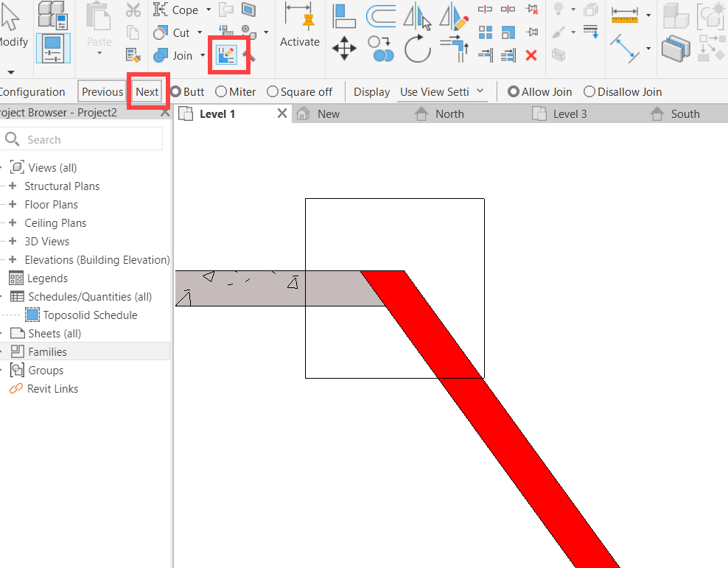Close the Level 1 tab
728x568 pixels.
pos(281,113)
